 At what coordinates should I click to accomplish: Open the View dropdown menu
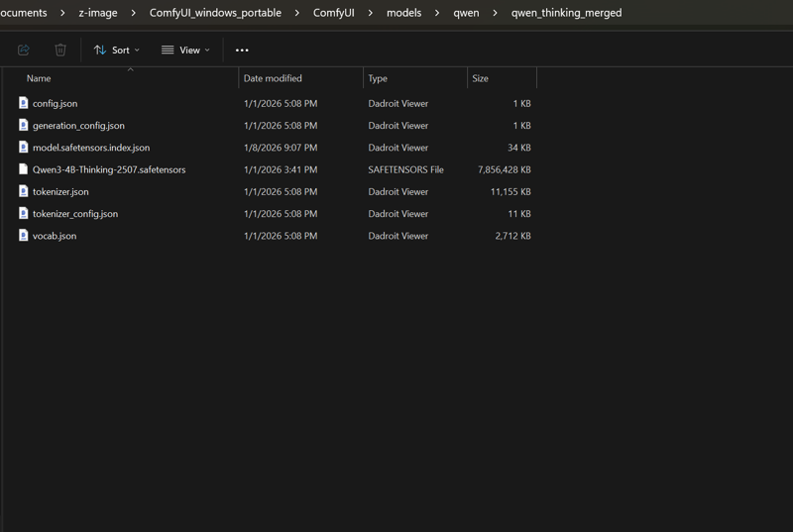185,50
